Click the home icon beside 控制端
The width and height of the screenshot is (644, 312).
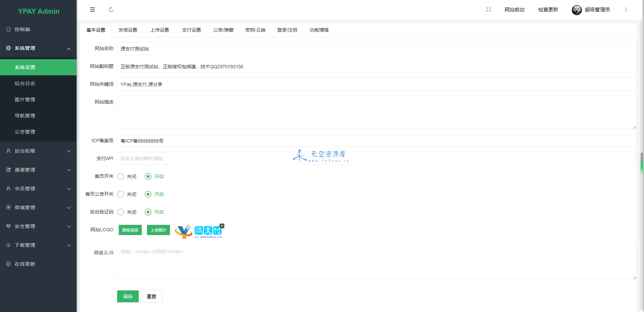(x=8, y=29)
